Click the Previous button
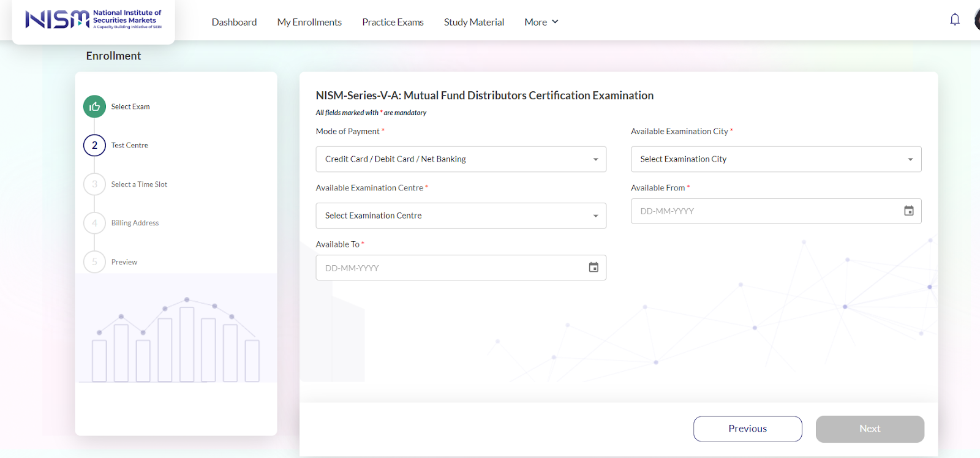980x458 pixels. [x=747, y=429]
